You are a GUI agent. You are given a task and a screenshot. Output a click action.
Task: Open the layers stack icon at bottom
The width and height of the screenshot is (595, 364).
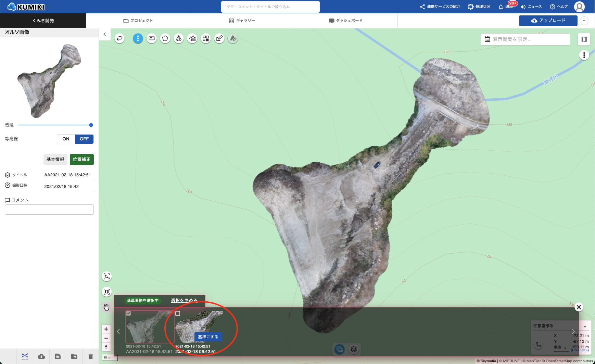point(354,349)
